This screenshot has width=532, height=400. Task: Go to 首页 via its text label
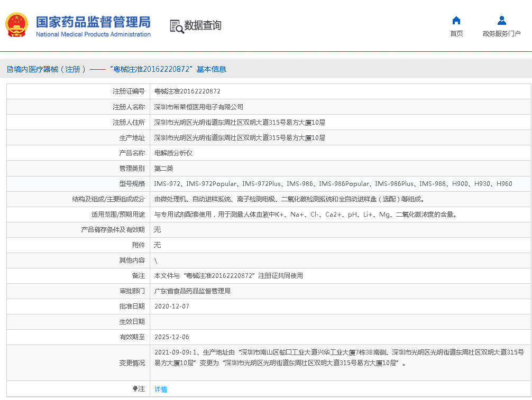[456, 34]
